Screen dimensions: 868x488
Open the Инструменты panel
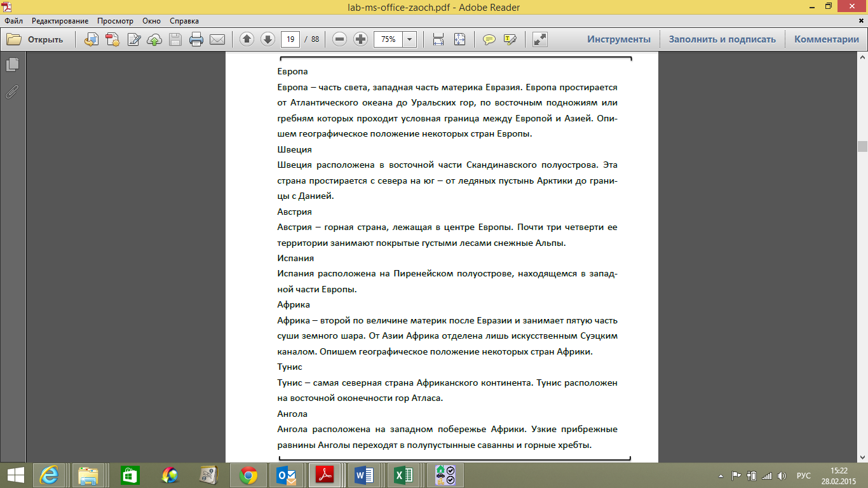(x=619, y=39)
